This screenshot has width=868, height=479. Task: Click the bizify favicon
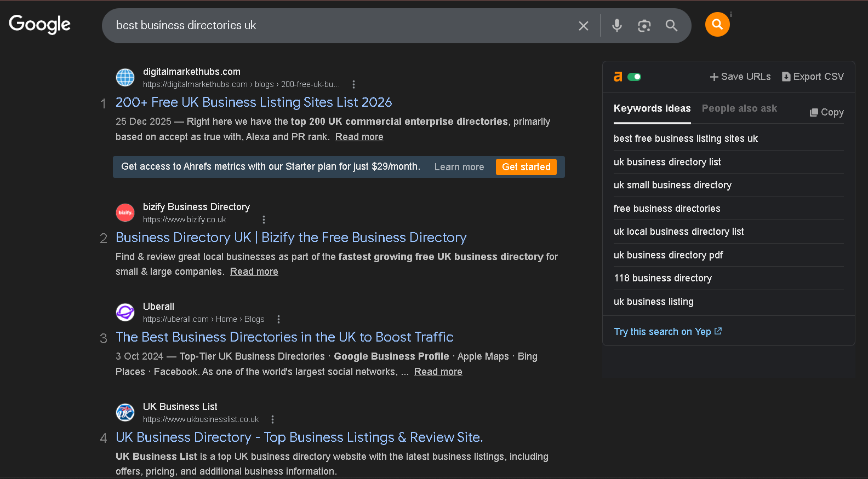point(125,212)
